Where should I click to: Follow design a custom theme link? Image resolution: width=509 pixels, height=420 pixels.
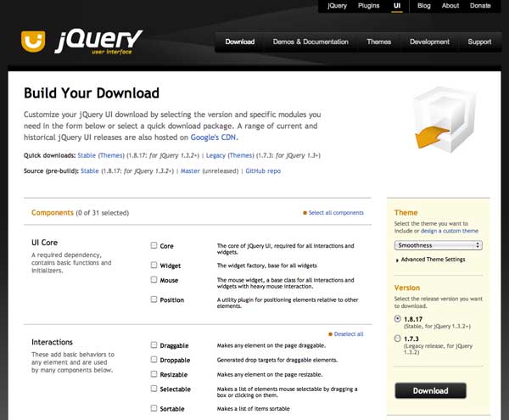[x=450, y=231]
